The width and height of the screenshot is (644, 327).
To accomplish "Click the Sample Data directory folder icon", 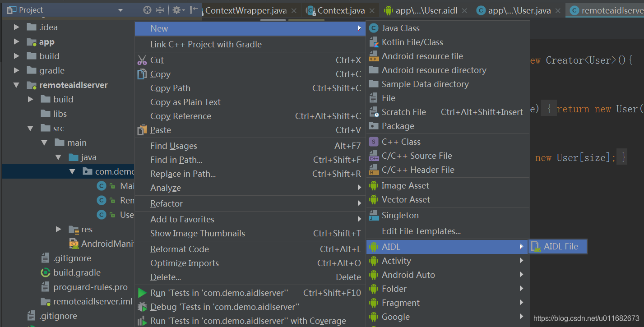I will coord(373,84).
